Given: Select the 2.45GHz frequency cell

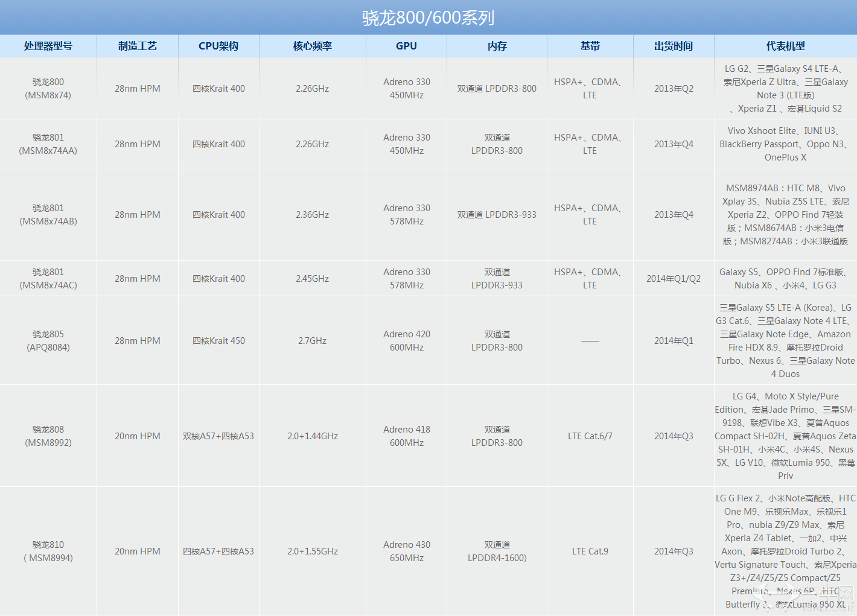Looking at the screenshot, I should pos(313,279).
